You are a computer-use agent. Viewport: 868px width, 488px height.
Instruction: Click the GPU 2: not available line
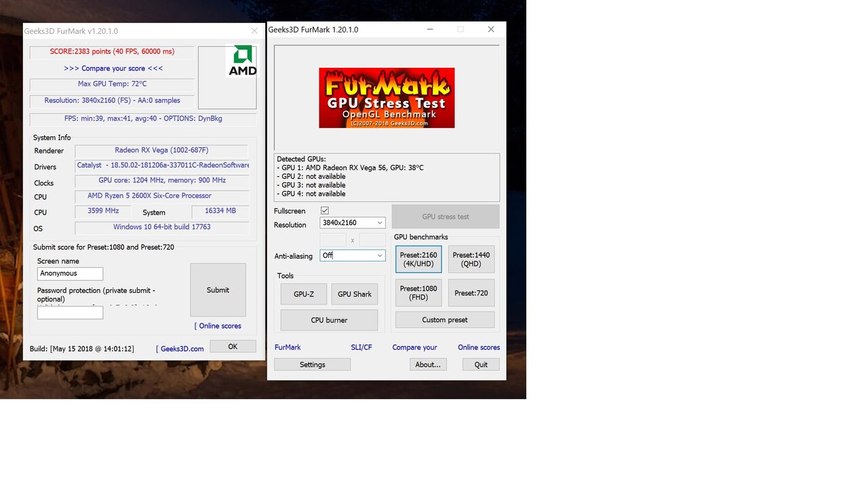coord(311,176)
